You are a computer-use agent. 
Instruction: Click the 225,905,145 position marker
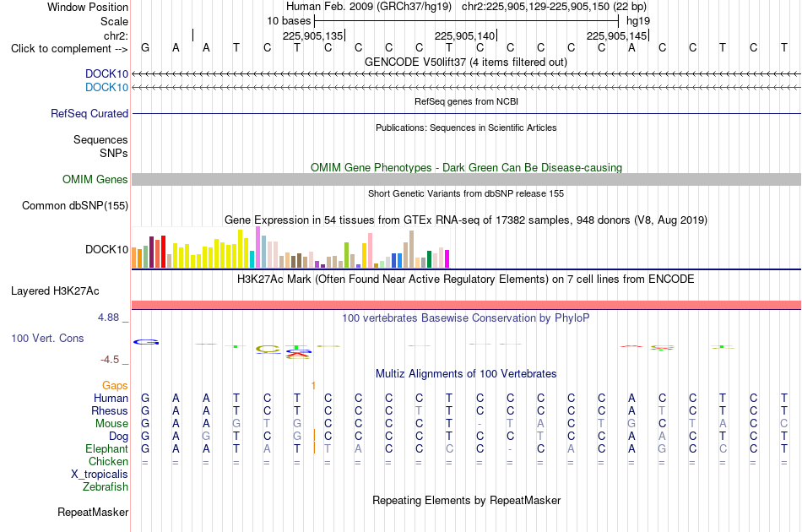click(x=617, y=35)
